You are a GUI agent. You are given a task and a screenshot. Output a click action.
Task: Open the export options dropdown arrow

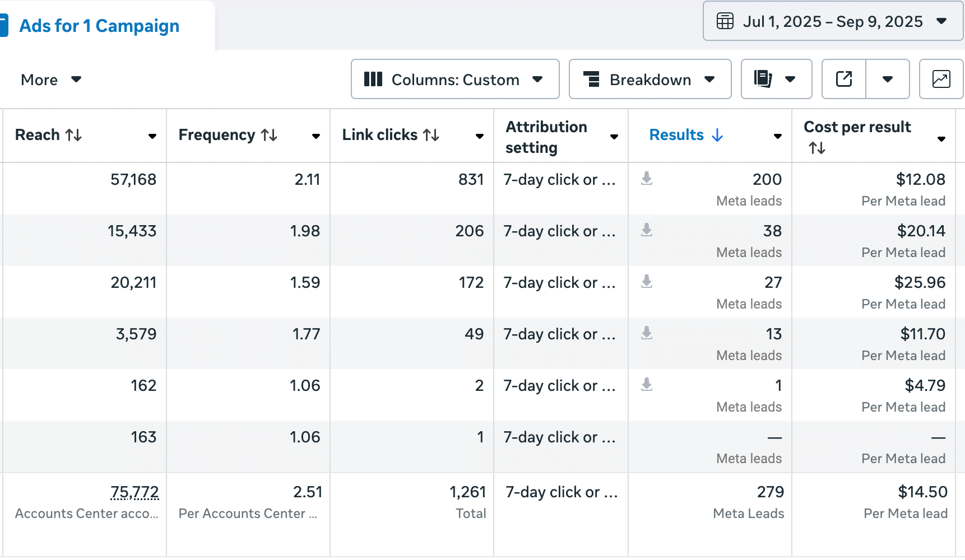[x=887, y=79]
